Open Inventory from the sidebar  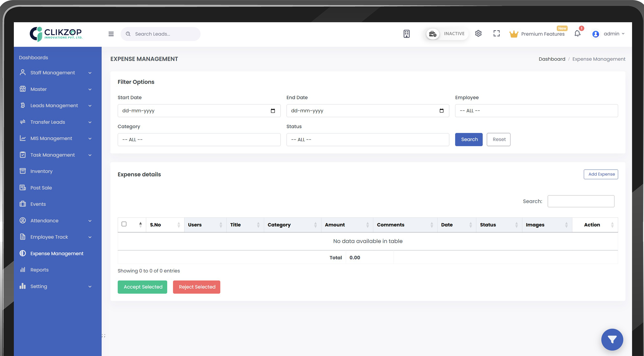pos(41,171)
